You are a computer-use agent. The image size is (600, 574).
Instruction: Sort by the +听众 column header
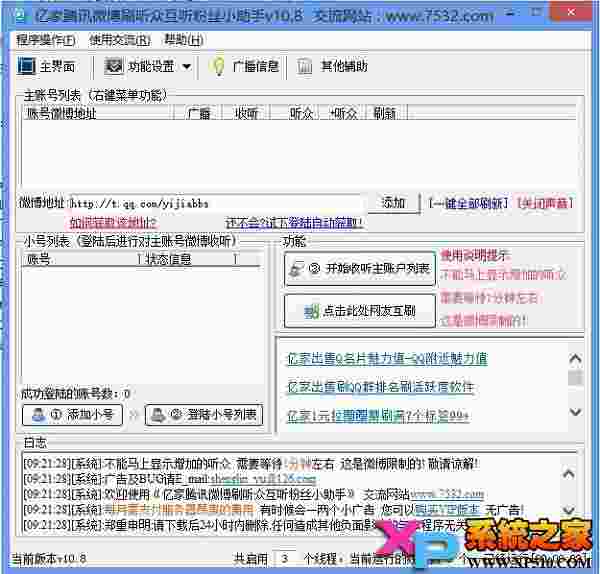(343, 113)
